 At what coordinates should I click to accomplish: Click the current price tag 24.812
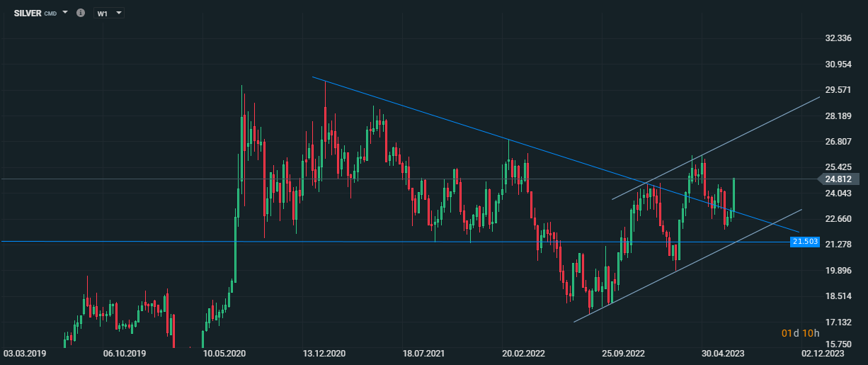(x=838, y=179)
